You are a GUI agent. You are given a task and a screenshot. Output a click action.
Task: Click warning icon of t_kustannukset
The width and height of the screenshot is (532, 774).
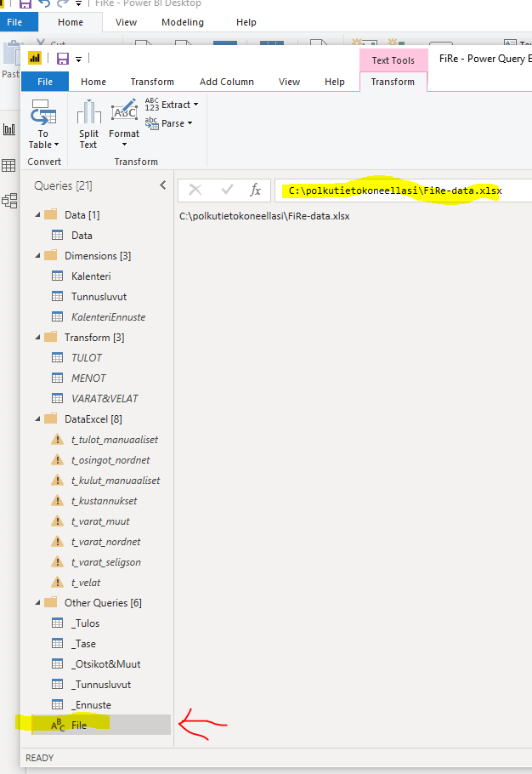[57, 500]
